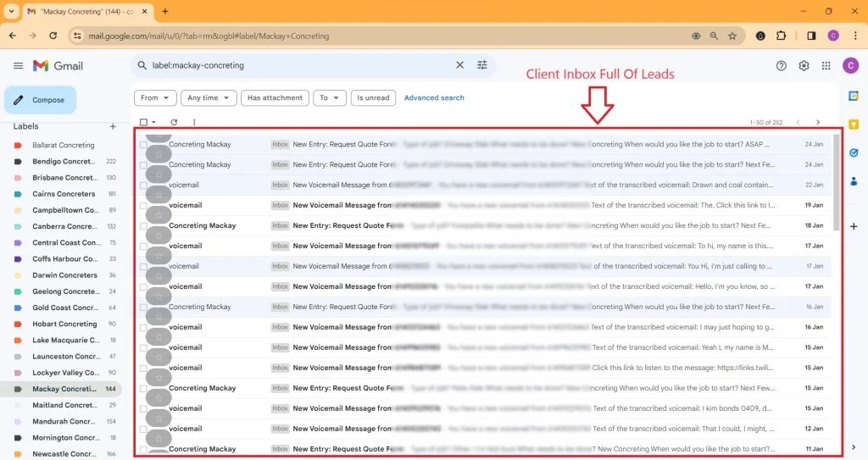Clear the search with the X icon
Screen dimensions: 868x460
click(x=460, y=65)
